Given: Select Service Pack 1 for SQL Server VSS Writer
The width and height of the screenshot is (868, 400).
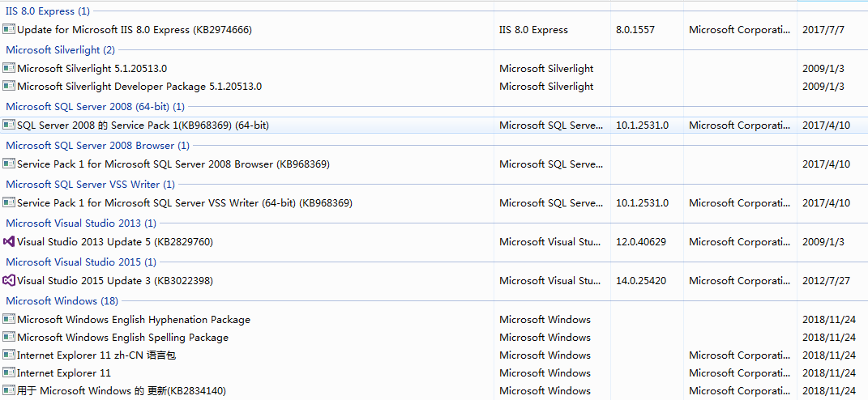Looking at the screenshot, I should tap(185, 203).
